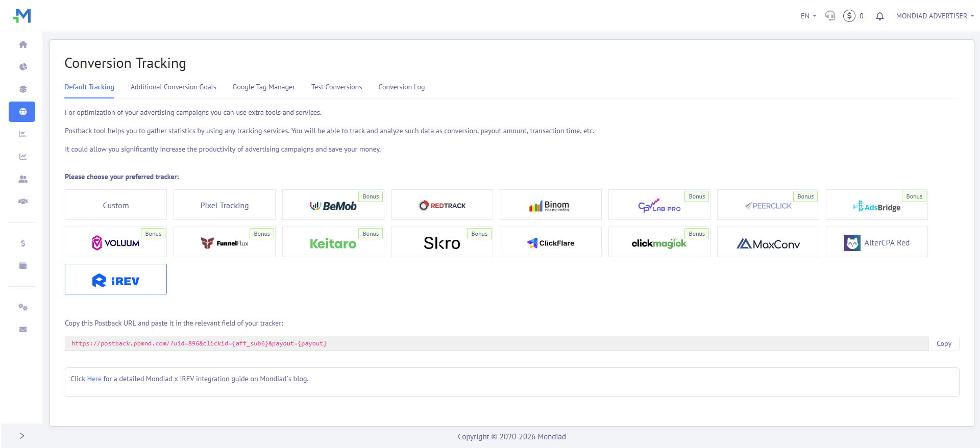Click the envelope icon in sidebar

(23, 330)
